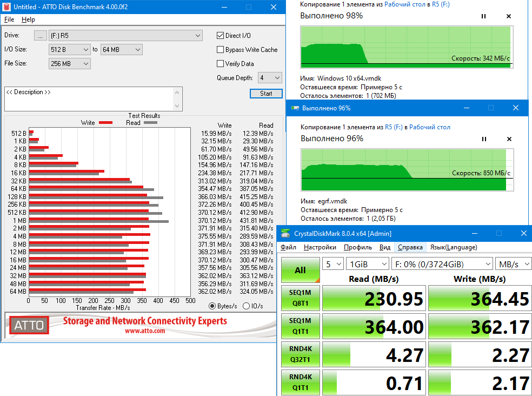The image size is (532, 396).
Task: Open the File Size dropdown 256 MB
Action: pos(70,63)
